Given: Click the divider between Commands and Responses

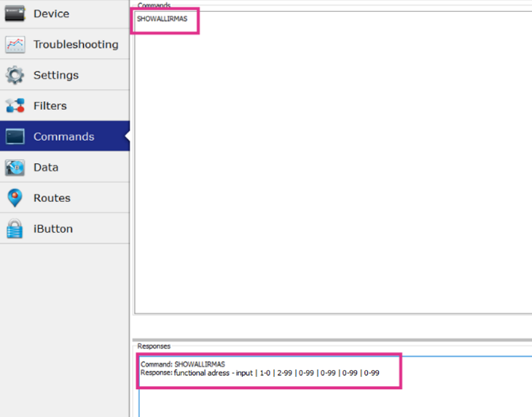Looking at the screenshot, I should pos(332,339).
